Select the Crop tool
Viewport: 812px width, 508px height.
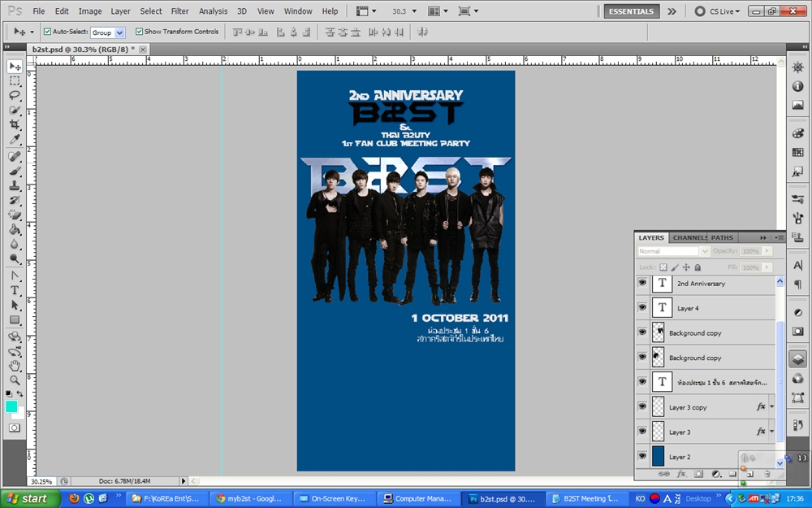click(x=15, y=124)
